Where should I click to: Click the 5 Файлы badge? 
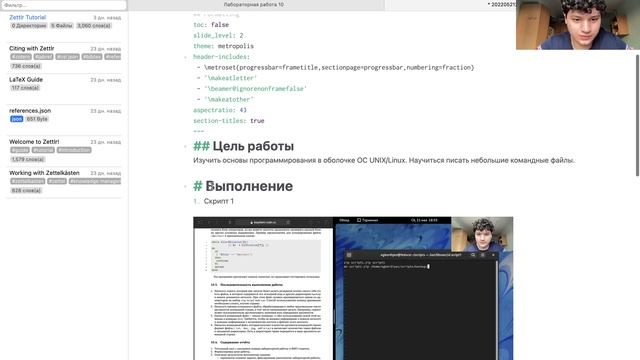click(x=62, y=25)
